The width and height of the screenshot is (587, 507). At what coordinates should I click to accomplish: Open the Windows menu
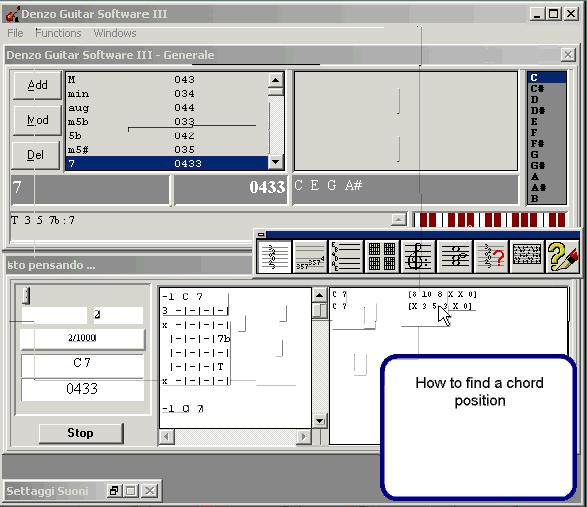click(x=115, y=33)
